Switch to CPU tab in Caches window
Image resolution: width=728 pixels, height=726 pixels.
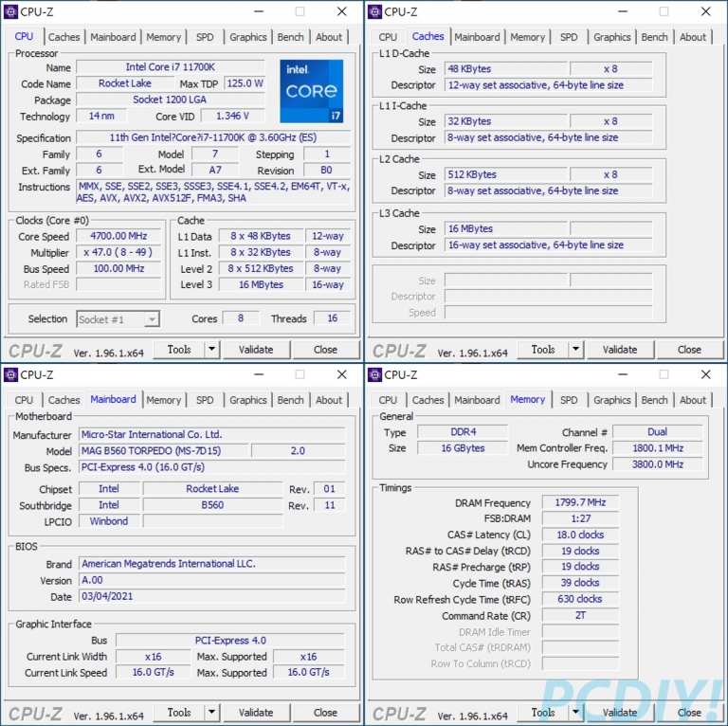[388, 37]
